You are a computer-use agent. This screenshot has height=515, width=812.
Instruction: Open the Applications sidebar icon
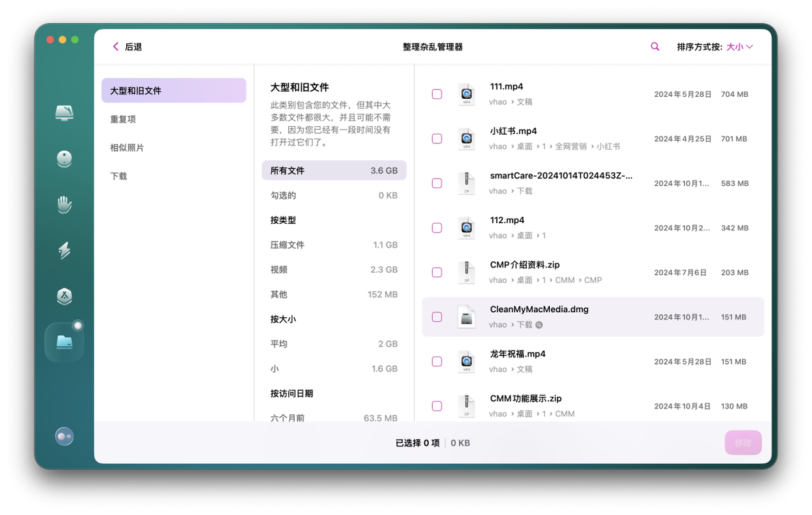tap(64, 296)
